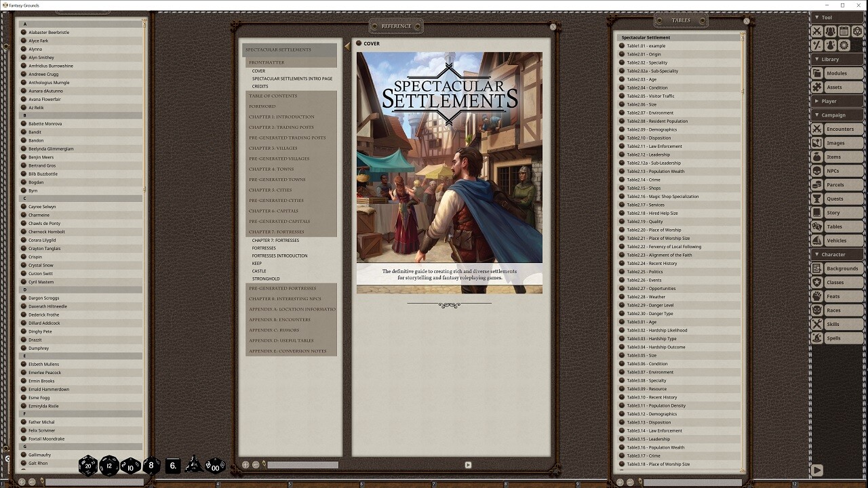This screenshot has width=868, height=488.
Task: Select the Alabaster Beerbristle NPC entry
Action: [50, 31]
